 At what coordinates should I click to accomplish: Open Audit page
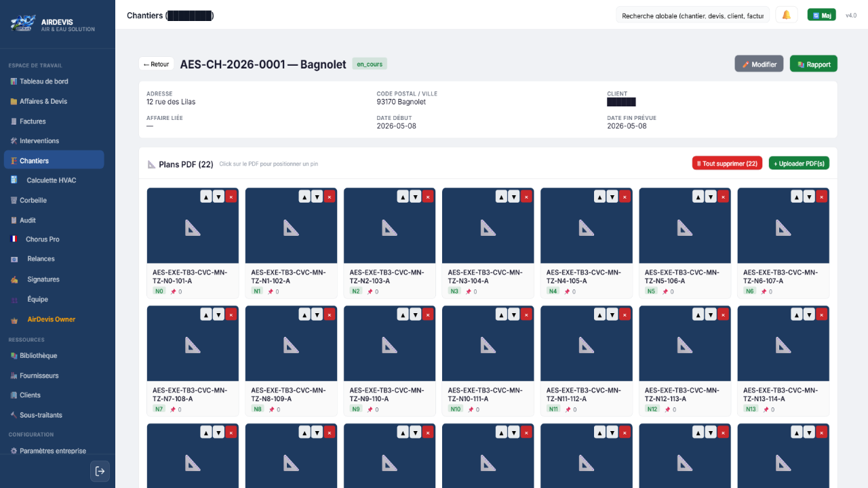tap(54, 220)
